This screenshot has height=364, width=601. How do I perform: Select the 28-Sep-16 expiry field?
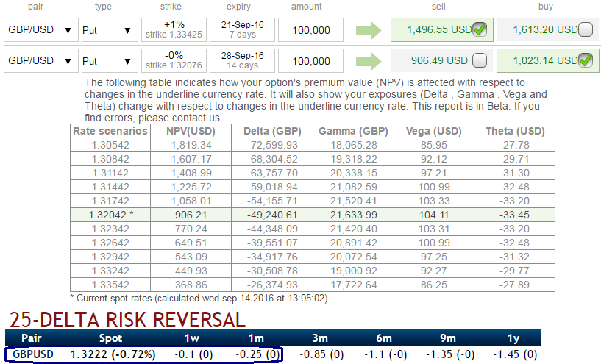point(242,60)
